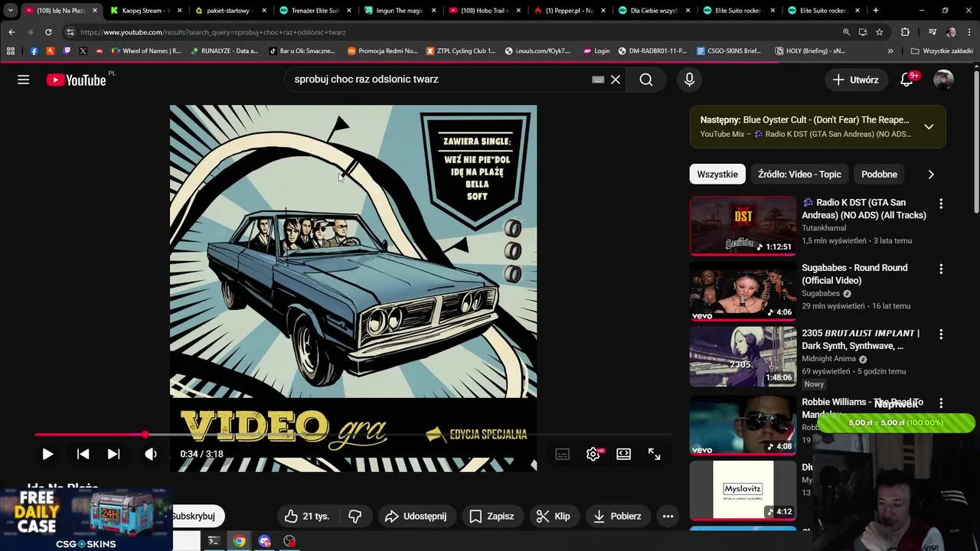Show hidden bookmarks overflow chevron

[890, 51]
